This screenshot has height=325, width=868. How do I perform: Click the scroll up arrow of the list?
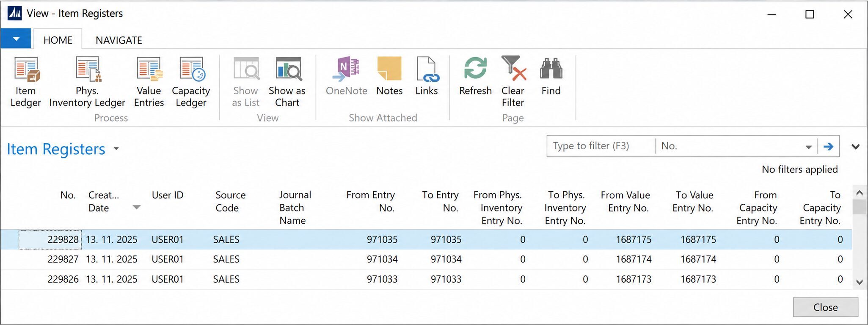[859, 193]
